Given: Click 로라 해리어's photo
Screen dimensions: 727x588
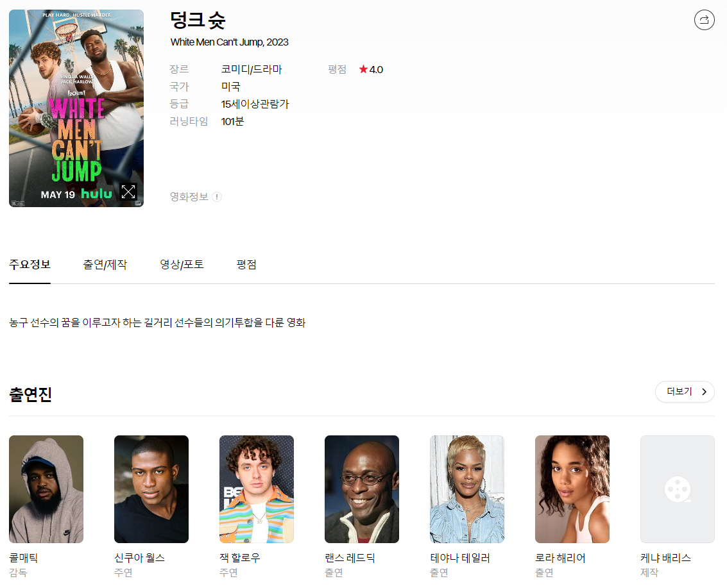Looking at the screenshot, I should 572,489.
